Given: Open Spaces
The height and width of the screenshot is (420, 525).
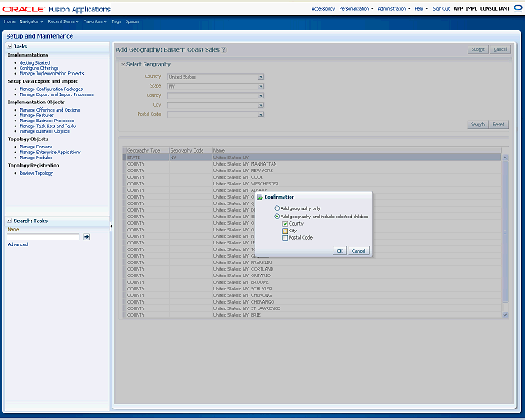Looking at the screenshot, I should click(x=132, y=21).
